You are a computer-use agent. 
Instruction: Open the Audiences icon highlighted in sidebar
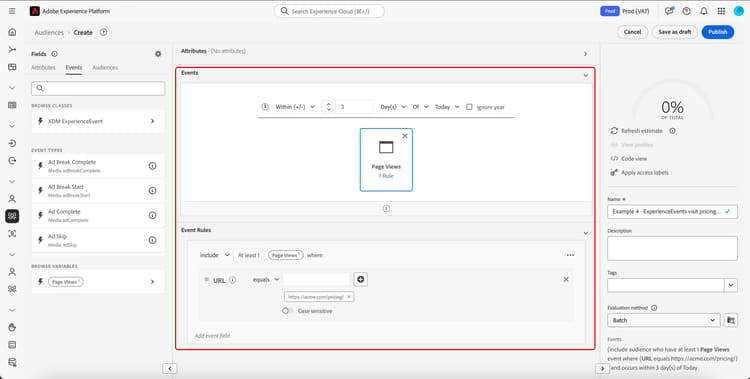12,216
